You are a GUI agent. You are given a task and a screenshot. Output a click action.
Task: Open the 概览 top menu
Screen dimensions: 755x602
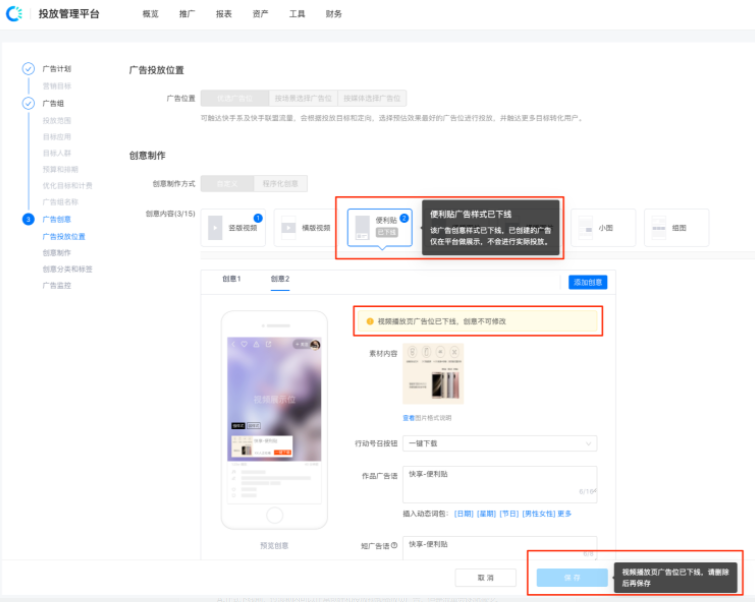point(150,14)
